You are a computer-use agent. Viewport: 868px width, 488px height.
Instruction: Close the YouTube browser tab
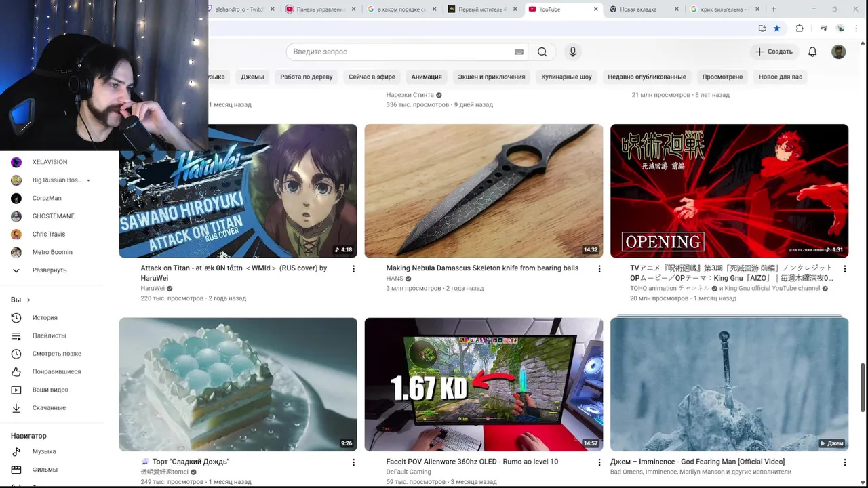596,9
